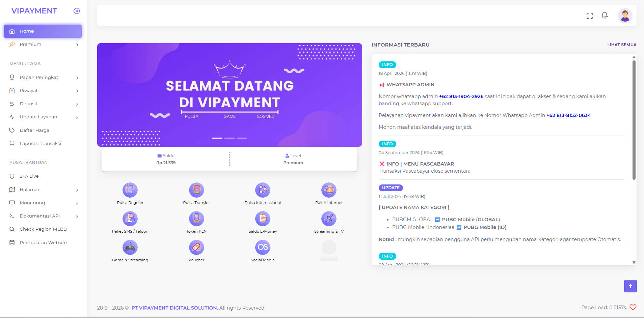Open the notifications bell
The width and height of the screenshot is (644, 318).
[x=605, y=16]
